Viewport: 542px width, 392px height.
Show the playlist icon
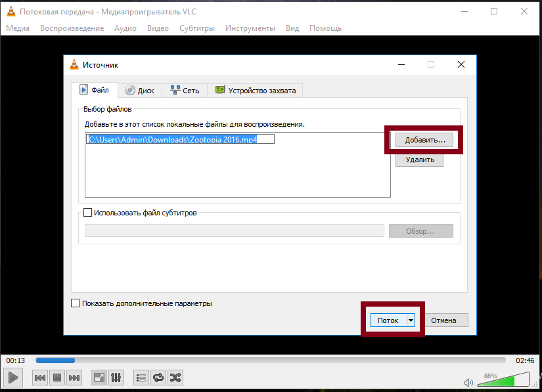[141, 378]
